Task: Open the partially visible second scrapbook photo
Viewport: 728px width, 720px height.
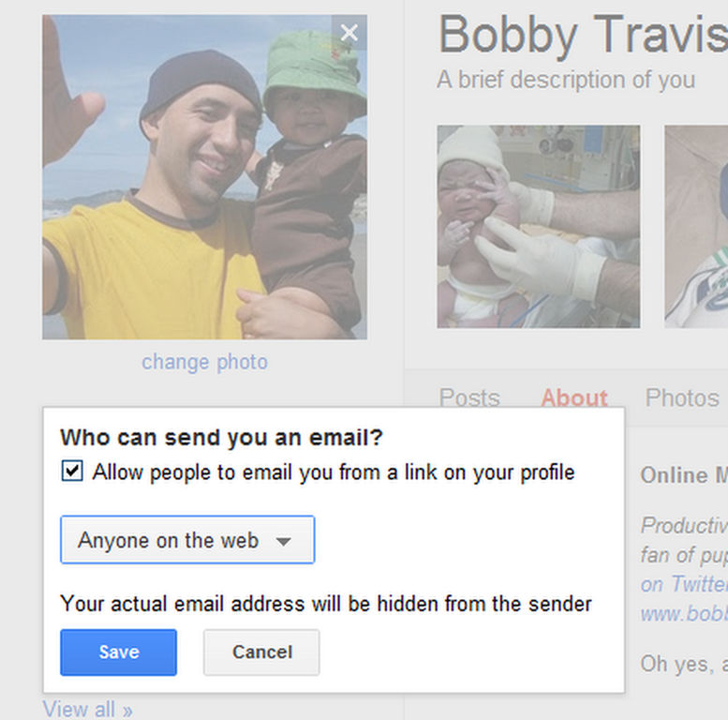Action: click(x=697, y=227)
